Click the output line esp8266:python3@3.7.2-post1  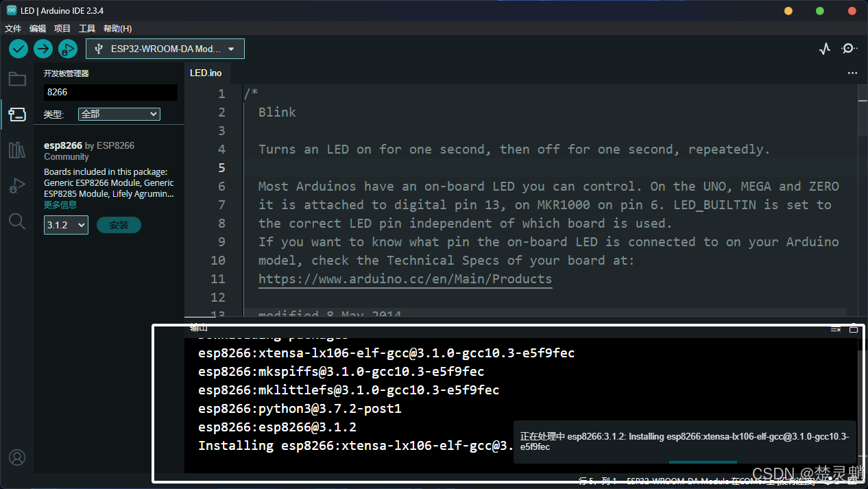(x=300, y=409)
